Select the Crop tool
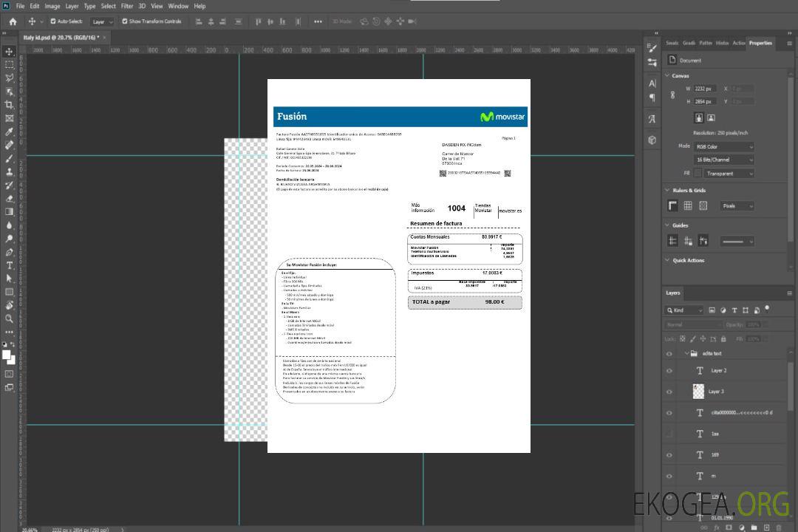This screenshot has height=532, width=798. tap(10, 105)
